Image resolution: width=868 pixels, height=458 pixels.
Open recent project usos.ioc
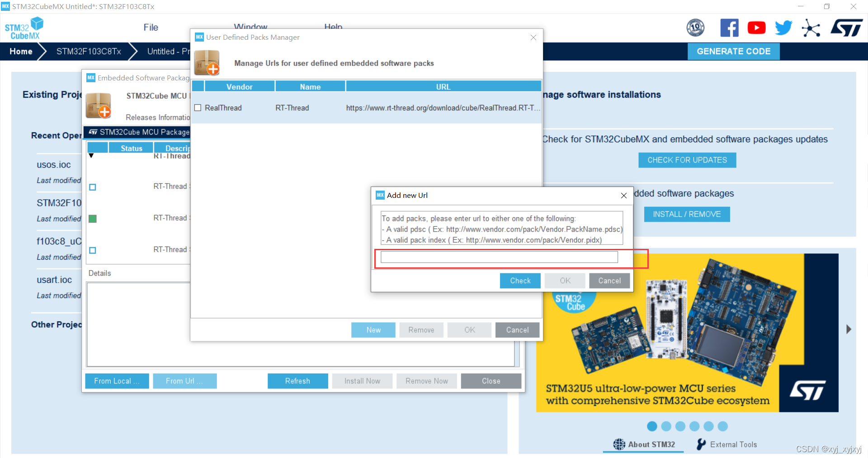click(54, 164)
